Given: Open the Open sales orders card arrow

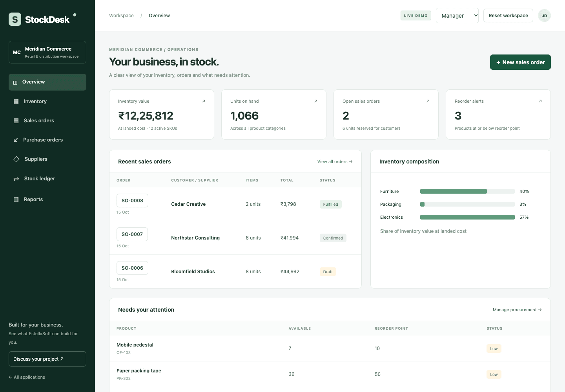Looking at the screenshot, I should coord(428,101).
